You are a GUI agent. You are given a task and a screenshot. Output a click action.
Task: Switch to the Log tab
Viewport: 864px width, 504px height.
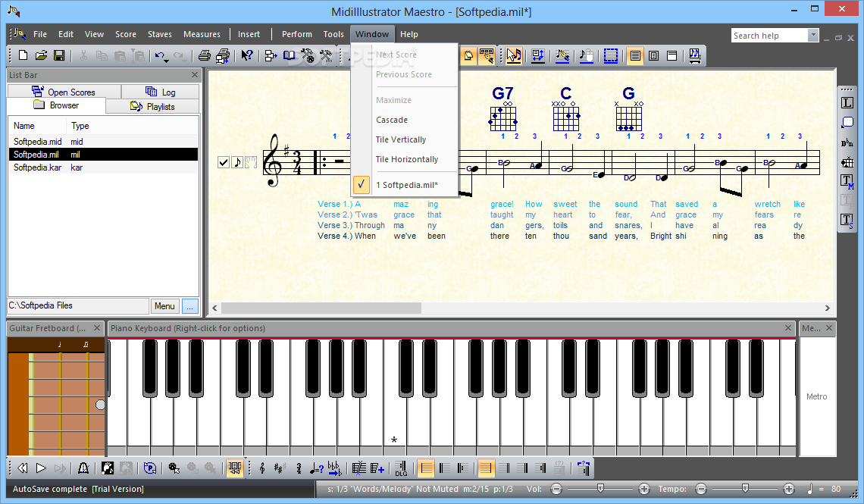click(x=161, y=92)
